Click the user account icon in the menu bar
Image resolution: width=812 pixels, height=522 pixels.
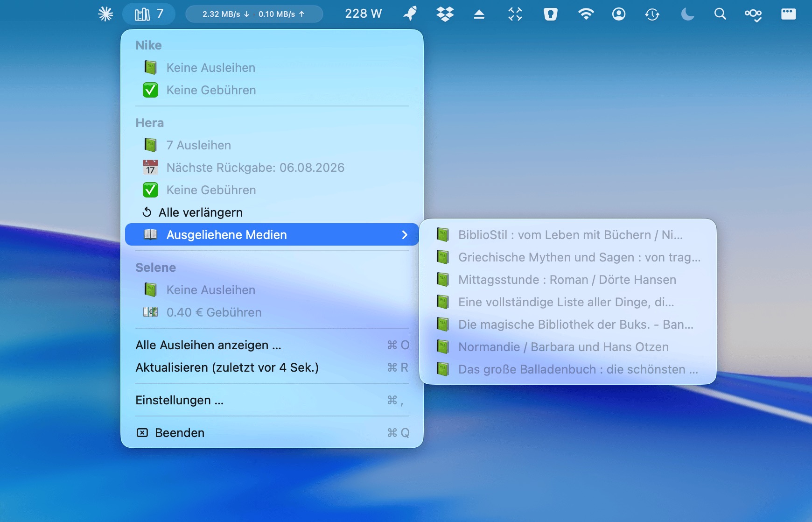tap(619, 14)
